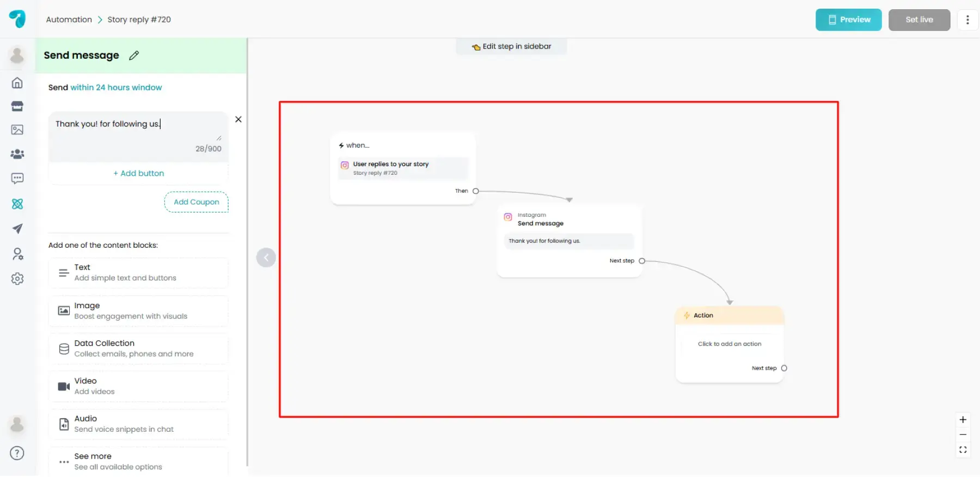Click Automation breadcrumb link
The image size is (980, 477).
coord(69,20)
